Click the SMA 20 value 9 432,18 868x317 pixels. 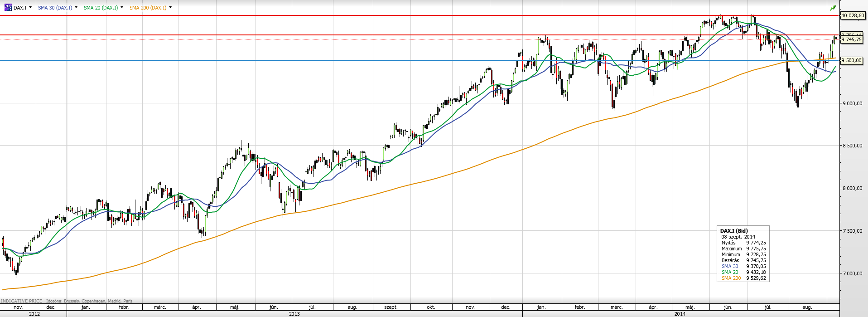[x=756, y=272]
